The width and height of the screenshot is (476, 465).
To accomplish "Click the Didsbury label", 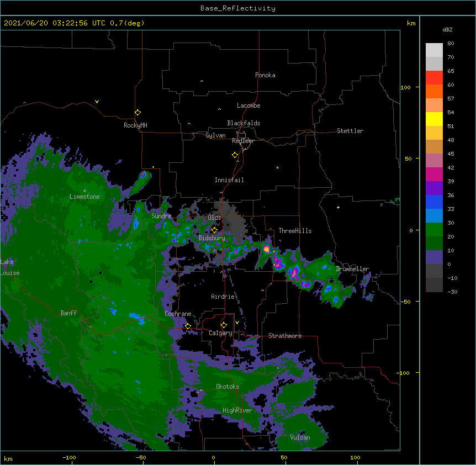I will [x=212, y=238].
